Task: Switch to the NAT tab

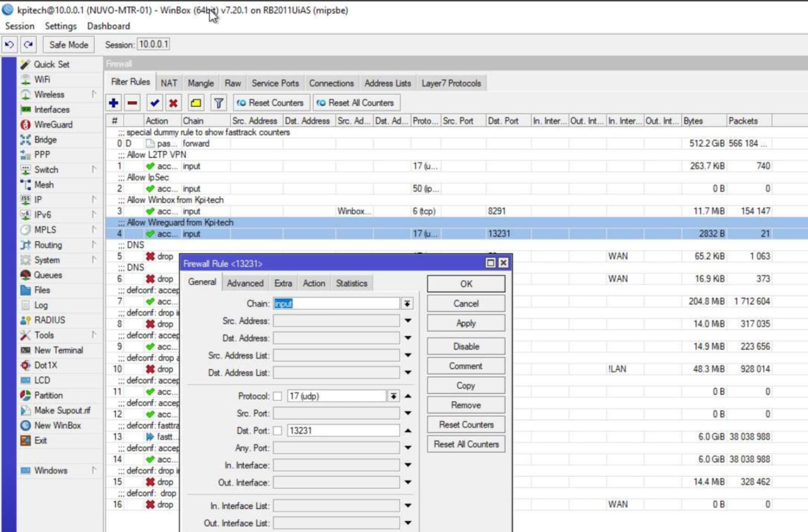Action: (169, 83)
